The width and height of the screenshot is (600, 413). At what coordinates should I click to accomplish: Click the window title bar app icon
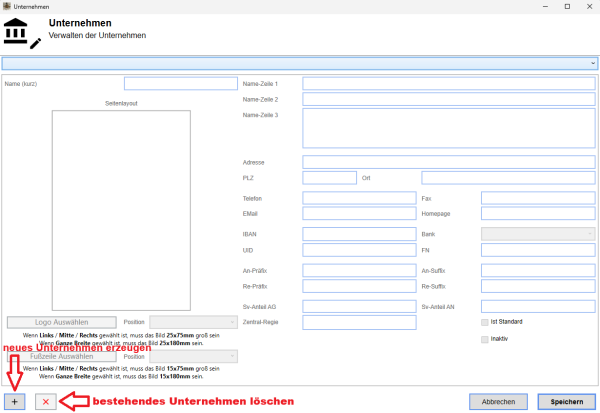click(x=7, y=6)
